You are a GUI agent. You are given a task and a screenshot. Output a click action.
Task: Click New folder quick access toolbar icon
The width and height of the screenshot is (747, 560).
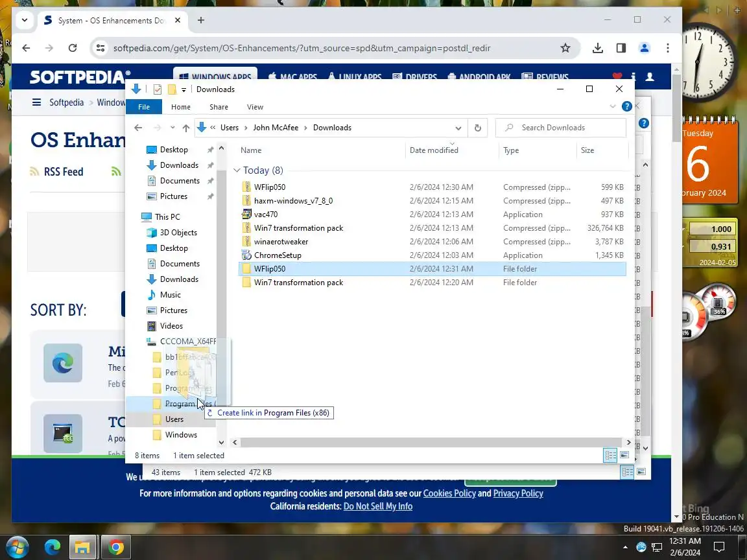pos(172,89)
